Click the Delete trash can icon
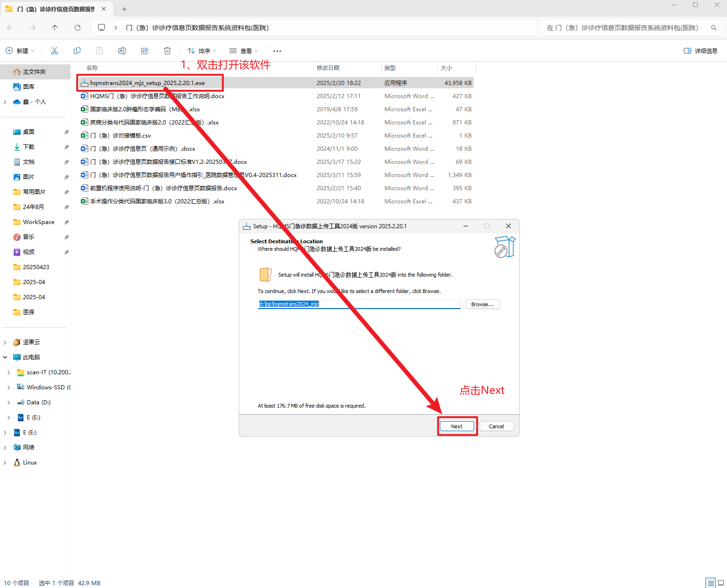This screenshot has width=727, height=588. pos(167,51)
